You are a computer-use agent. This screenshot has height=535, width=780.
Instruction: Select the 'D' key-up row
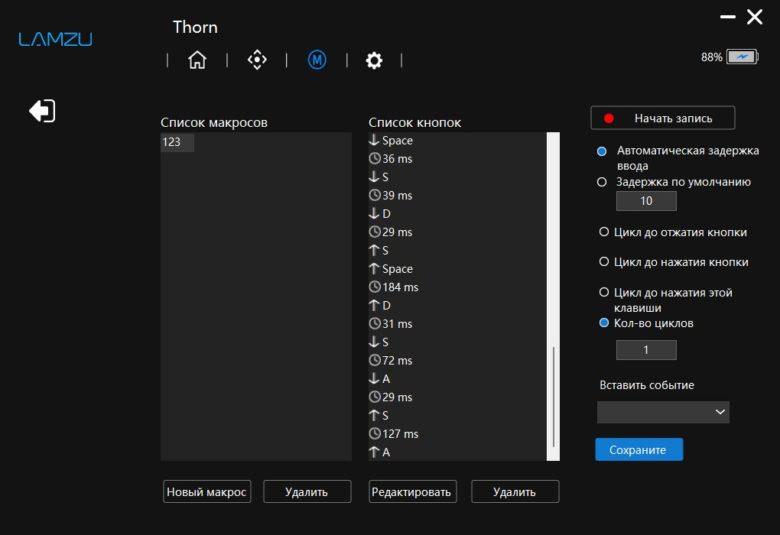pos(457,306)
